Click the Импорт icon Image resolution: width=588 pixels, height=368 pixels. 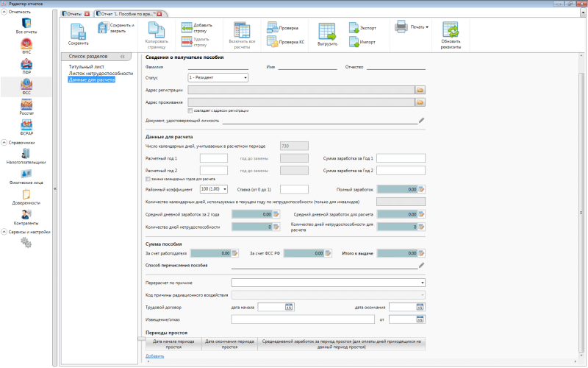coord(354,41)
